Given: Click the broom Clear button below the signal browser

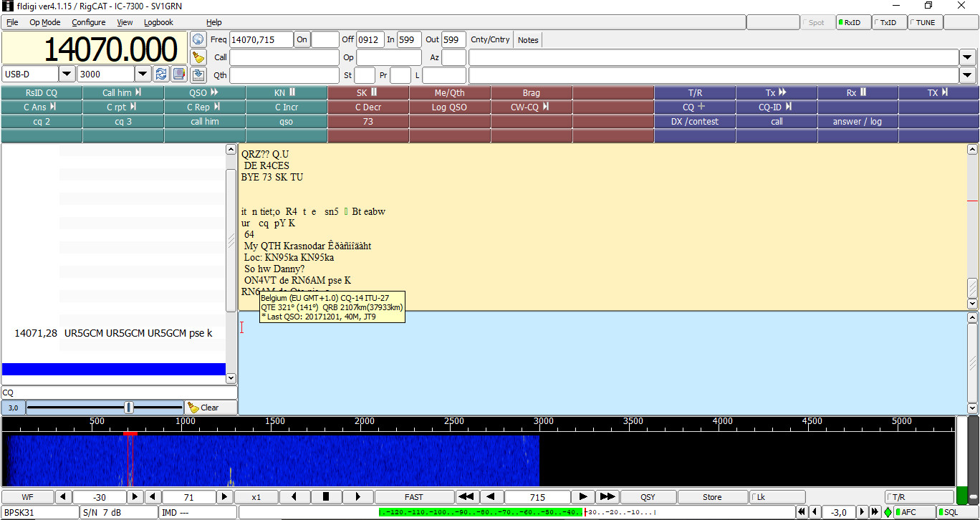Looking at the screenshot, I should click(x=211, y=408).
